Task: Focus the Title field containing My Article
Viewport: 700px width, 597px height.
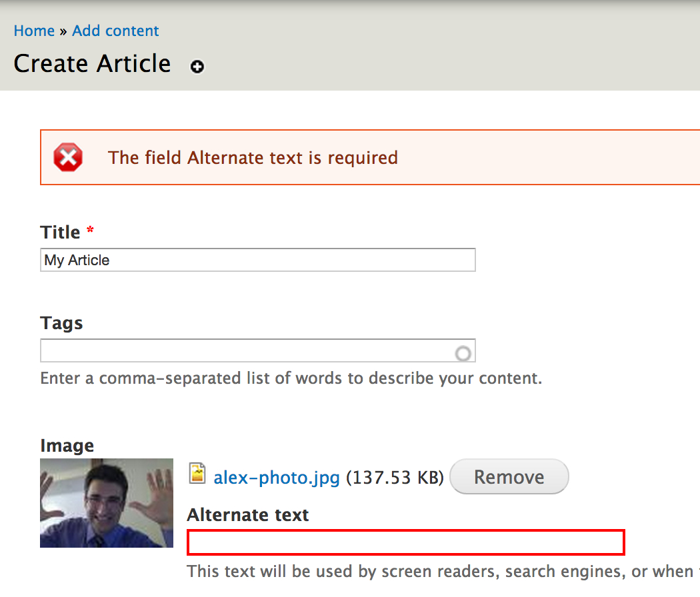Action: tap(257, 260)
